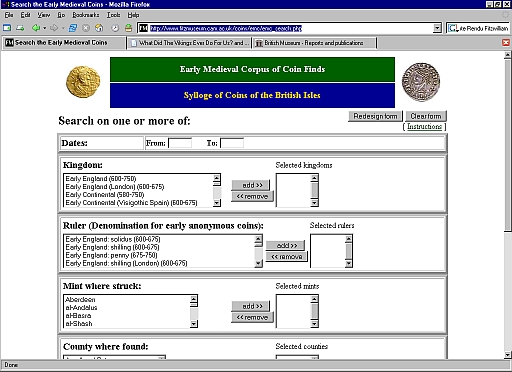Select Early England: penny (675-750) ruler
The image size is (512, 372).
[x=111, y=255]
